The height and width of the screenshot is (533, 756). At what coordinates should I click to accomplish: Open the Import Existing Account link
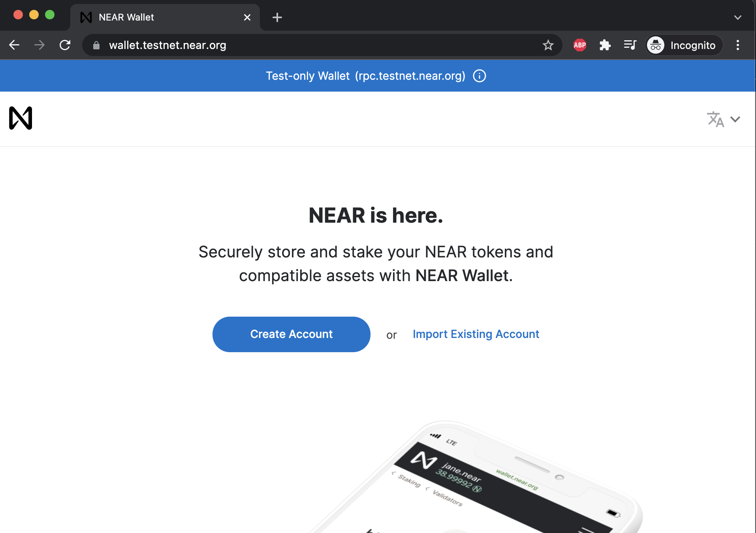(x=476, y=334)
